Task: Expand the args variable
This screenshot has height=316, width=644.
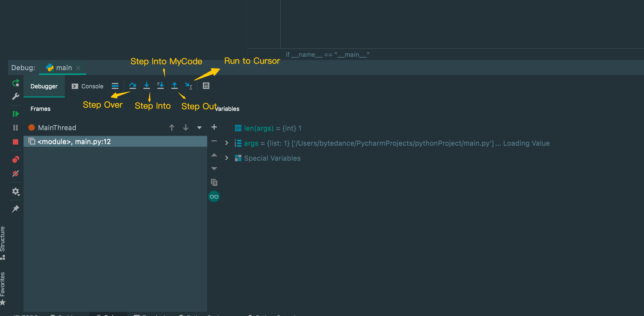Action: (x=227, y=143)
